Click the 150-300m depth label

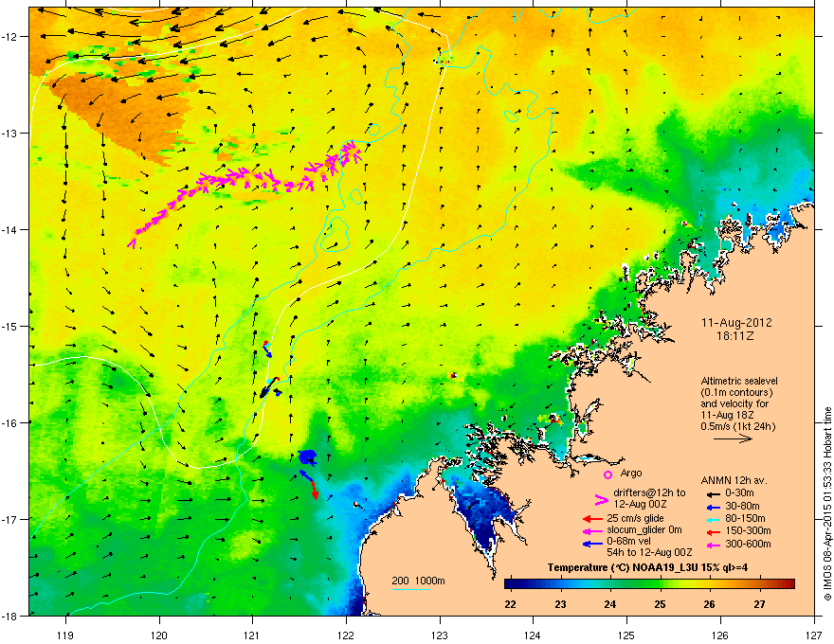pyautogui.click(x=748, y=530)
